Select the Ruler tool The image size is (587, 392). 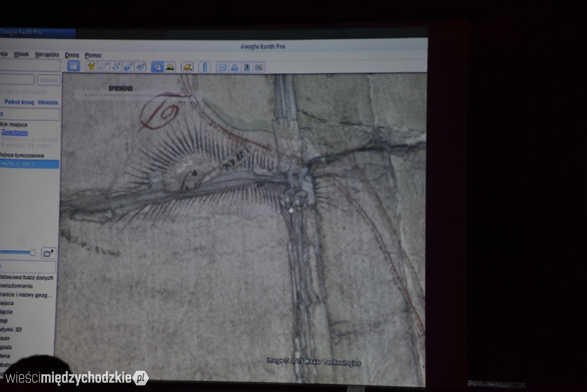[x=205, y=67]
